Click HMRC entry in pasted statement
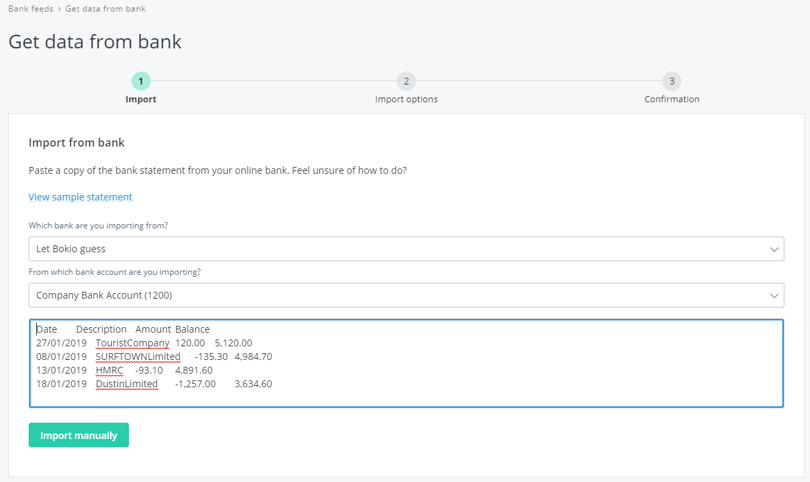810x482 pixels. 110,370
